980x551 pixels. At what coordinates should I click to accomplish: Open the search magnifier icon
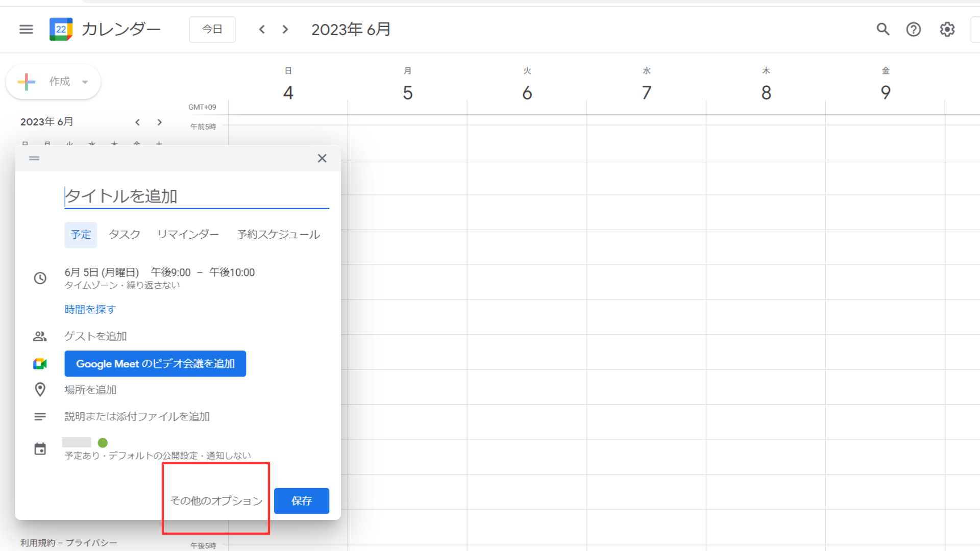883,30
